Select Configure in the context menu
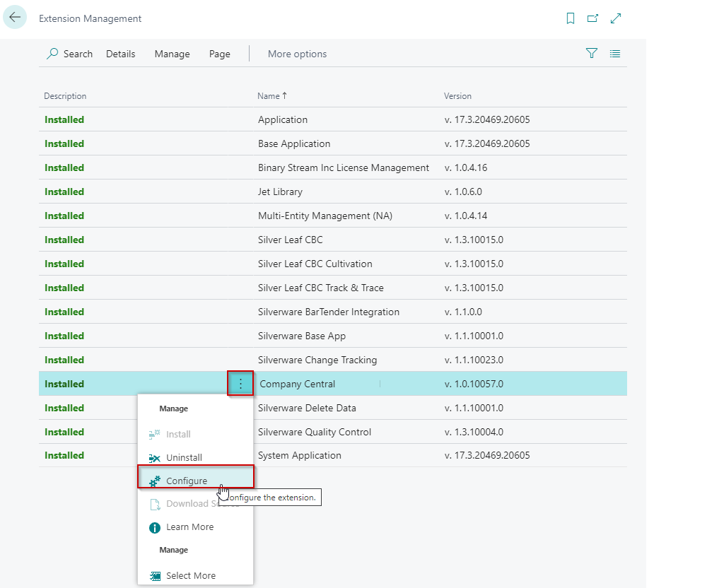 coord(187,481)
